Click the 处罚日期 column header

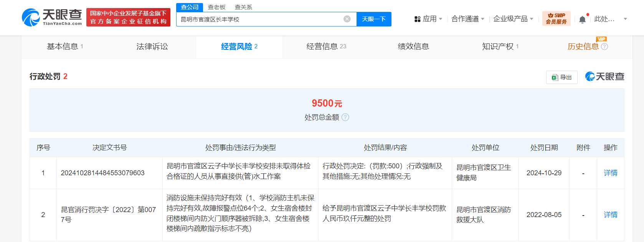[544, 148]
